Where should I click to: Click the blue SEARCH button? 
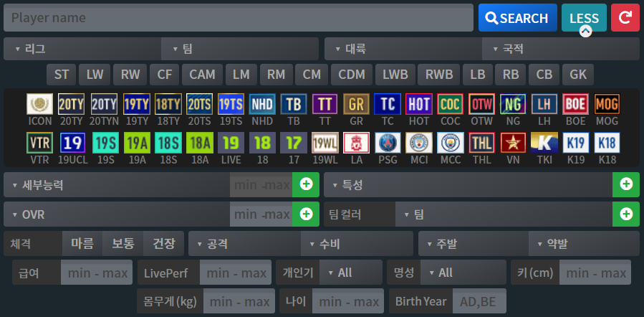point(517,18)
